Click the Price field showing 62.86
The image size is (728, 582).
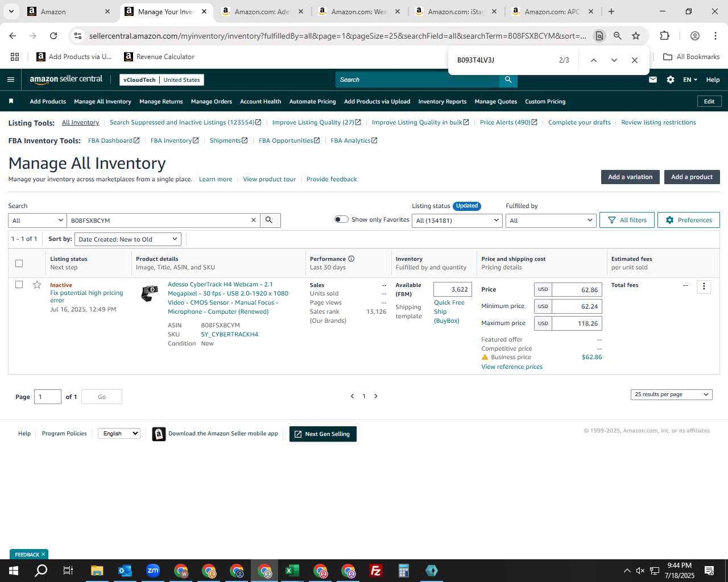click(x=577, y=290)
